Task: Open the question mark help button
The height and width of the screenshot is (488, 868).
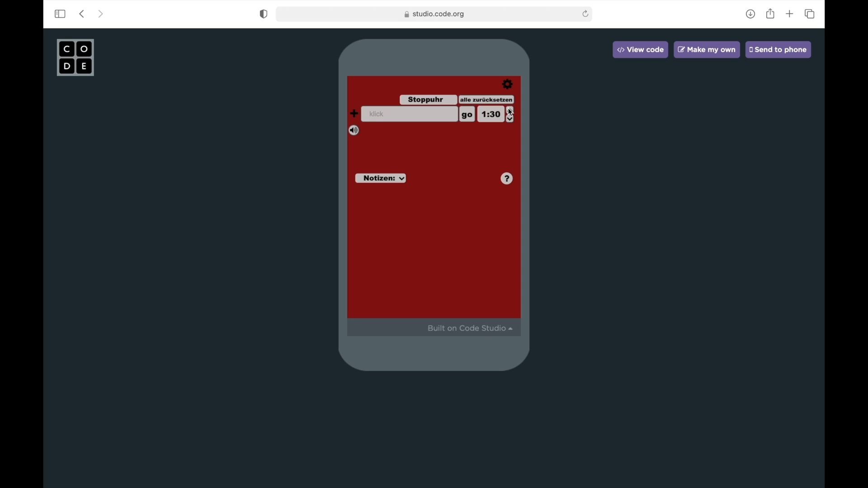Action: [x=507, y=179]
